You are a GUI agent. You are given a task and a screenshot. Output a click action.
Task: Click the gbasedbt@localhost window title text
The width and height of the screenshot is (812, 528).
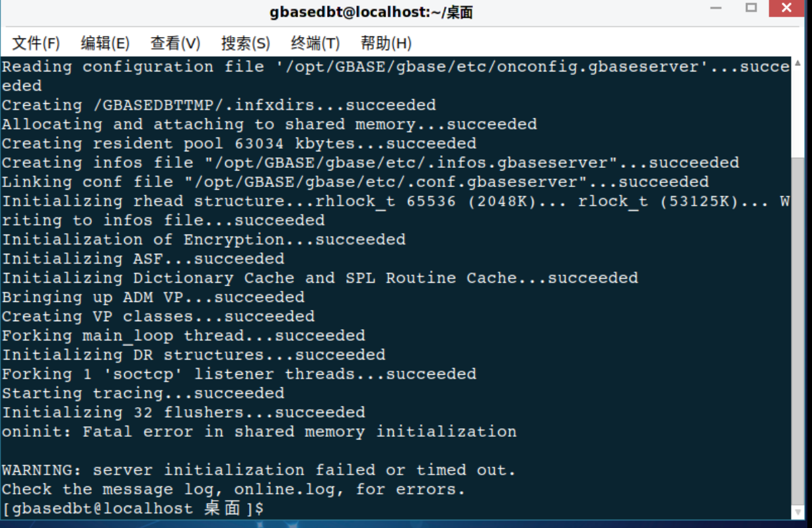tap(371, 12)
